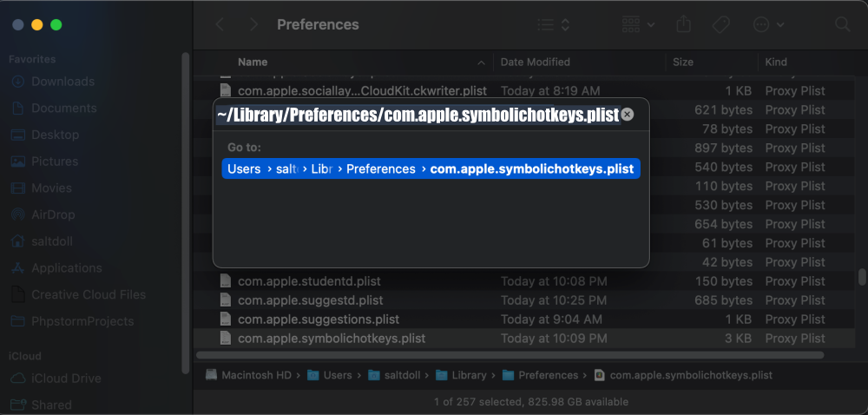Open Desktop in sidebar

[55, 135]
